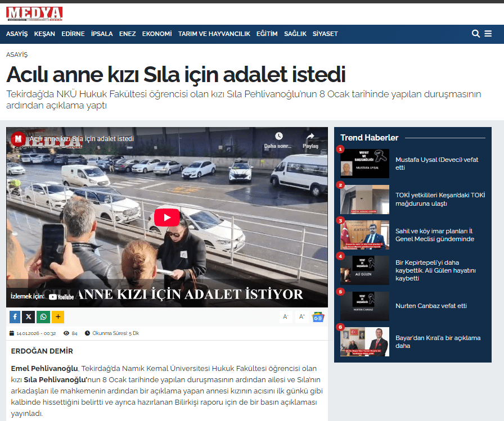
Task: Click YouTube 'Daha sonra izle' clock icon
Action: point(278,137)
